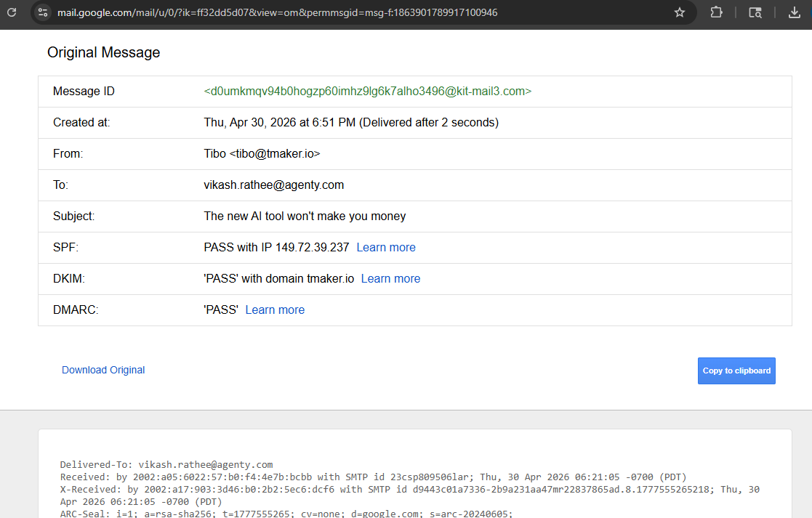The width and height of the screenshot is (812, 518).
Task: Click the 'Original Message' heading
Action: point(103,52)
